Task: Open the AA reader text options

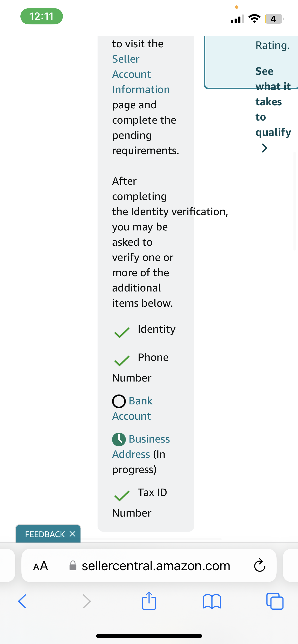Action: (40, 566)
